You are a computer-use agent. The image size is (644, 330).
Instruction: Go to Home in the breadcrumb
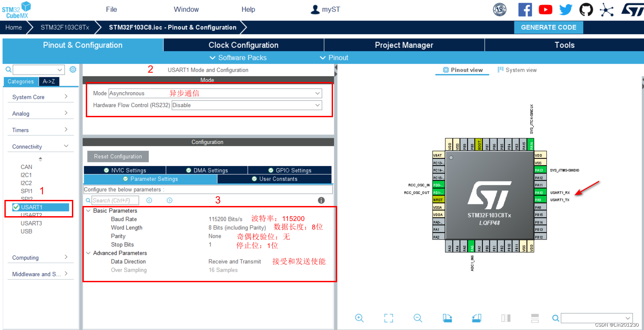pos(14,27)
